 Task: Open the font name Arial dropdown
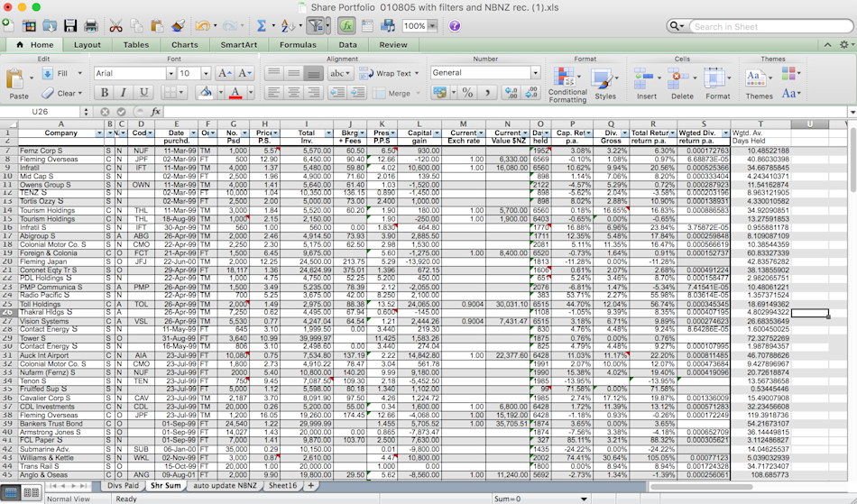coord(171,73)
